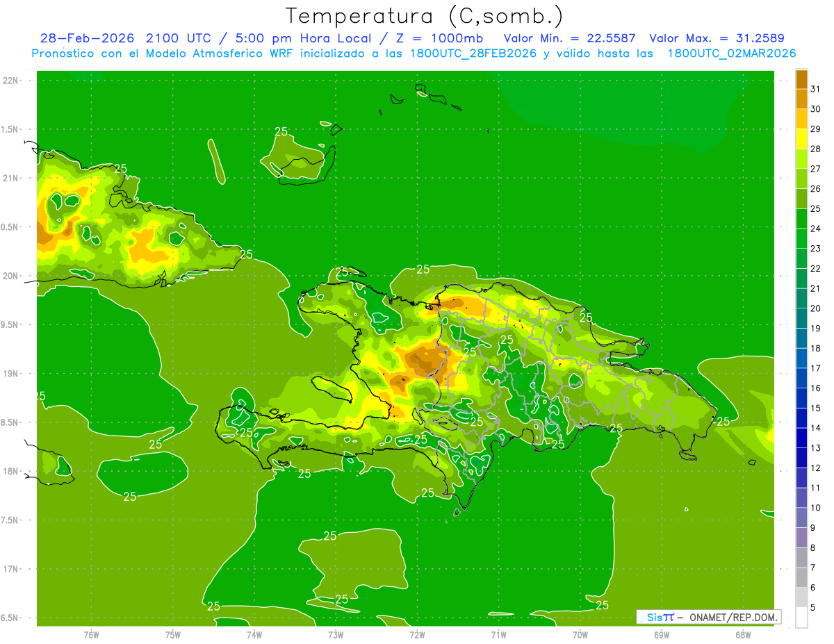Click yellow legend swatch between 28 and 29
Viewport: 834px width, 644px height.
(801, 139)
